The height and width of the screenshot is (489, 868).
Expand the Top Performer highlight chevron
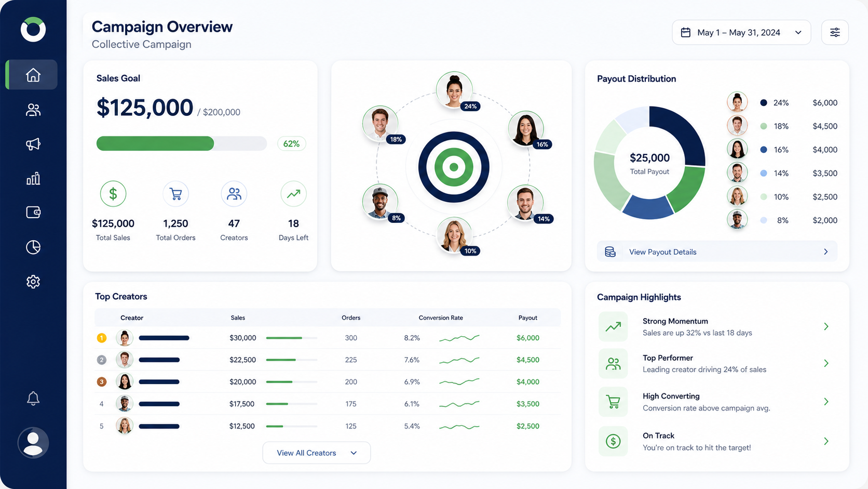[826, 363]
